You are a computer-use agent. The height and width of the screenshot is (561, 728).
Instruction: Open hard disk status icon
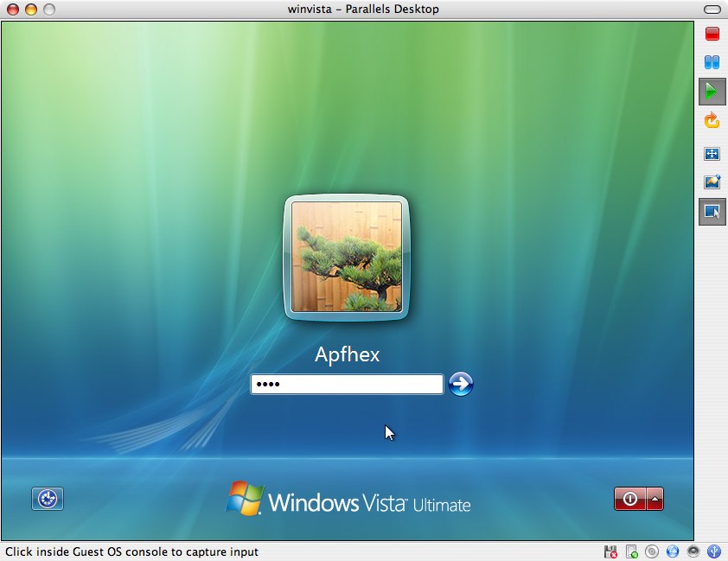pos(631,551)
